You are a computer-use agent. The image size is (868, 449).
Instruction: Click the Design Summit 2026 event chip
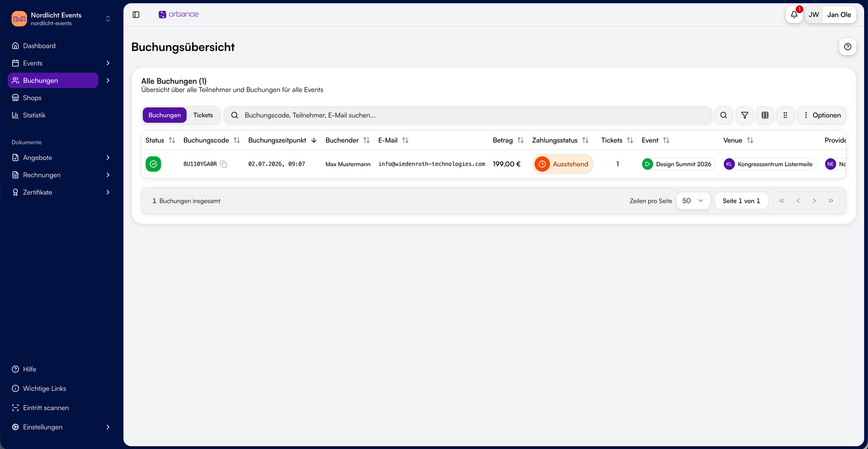pos(678,164)
